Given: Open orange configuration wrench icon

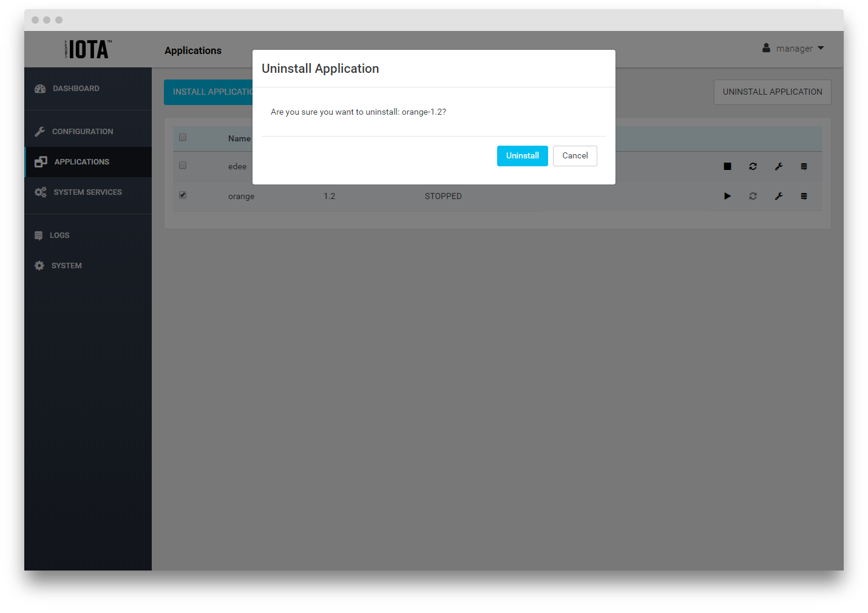Looking at the screenshot, I should point(779,196).
